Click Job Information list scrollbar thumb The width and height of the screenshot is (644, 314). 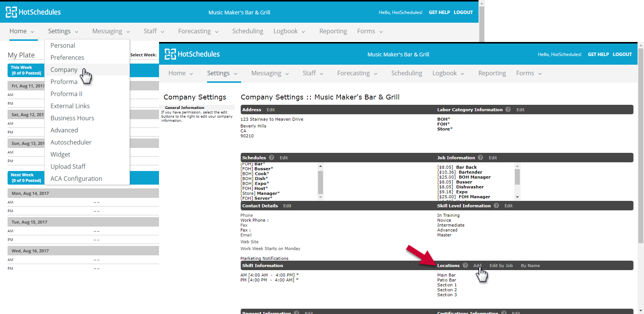517,177
